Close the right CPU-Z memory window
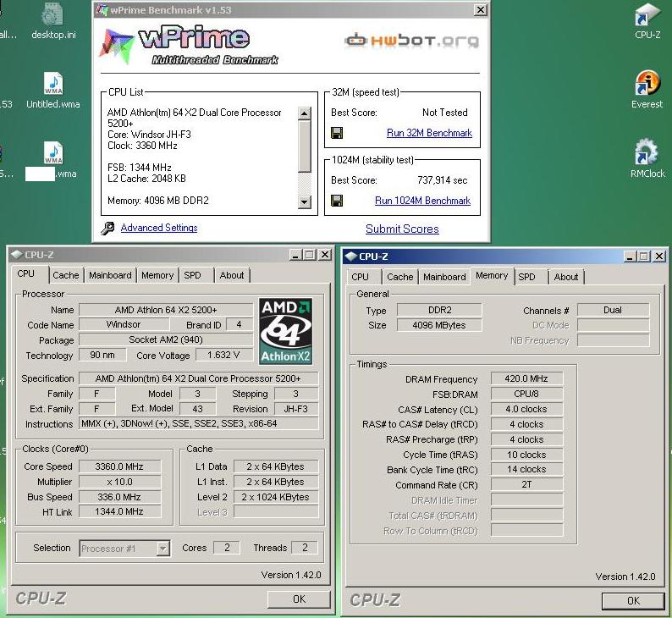Viewport: 672px width, 618px height. 659,257
